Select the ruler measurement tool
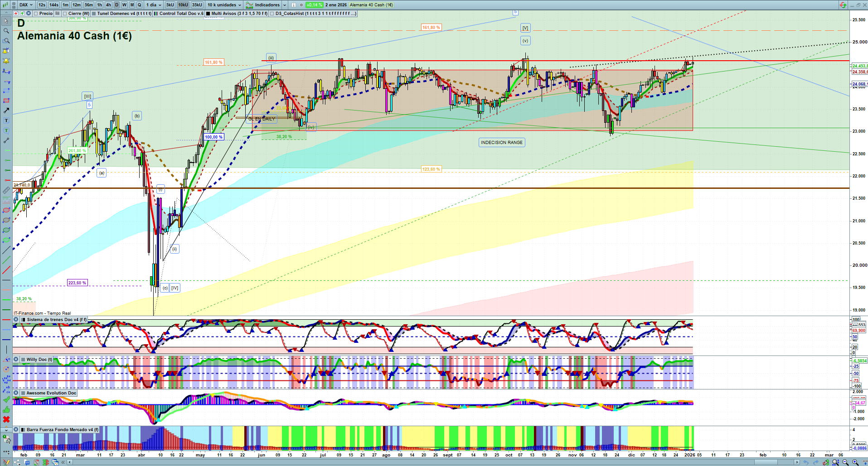This screenshot has height=466, width=868. point(6,190)
